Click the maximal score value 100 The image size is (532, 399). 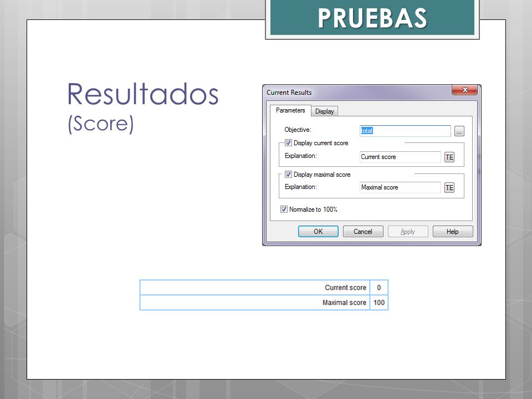pyautogui.click(x=379, y=303)
